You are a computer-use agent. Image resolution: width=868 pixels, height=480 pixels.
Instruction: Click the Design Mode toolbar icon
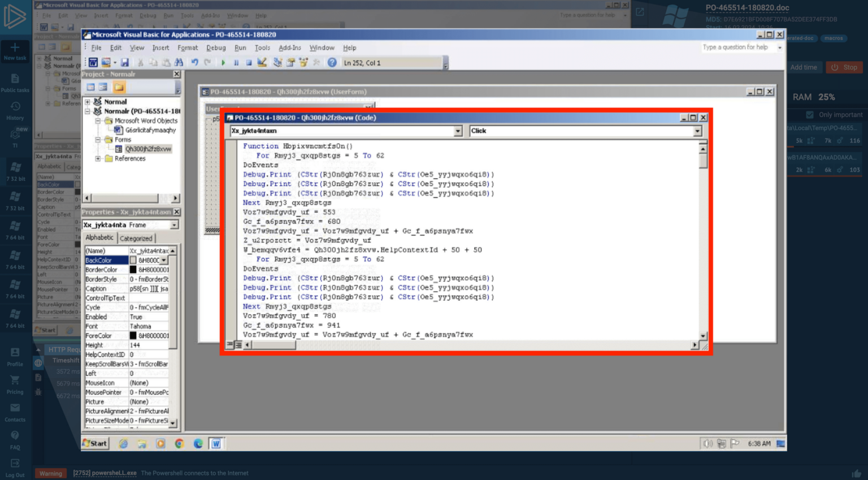(x=262, y=63)
